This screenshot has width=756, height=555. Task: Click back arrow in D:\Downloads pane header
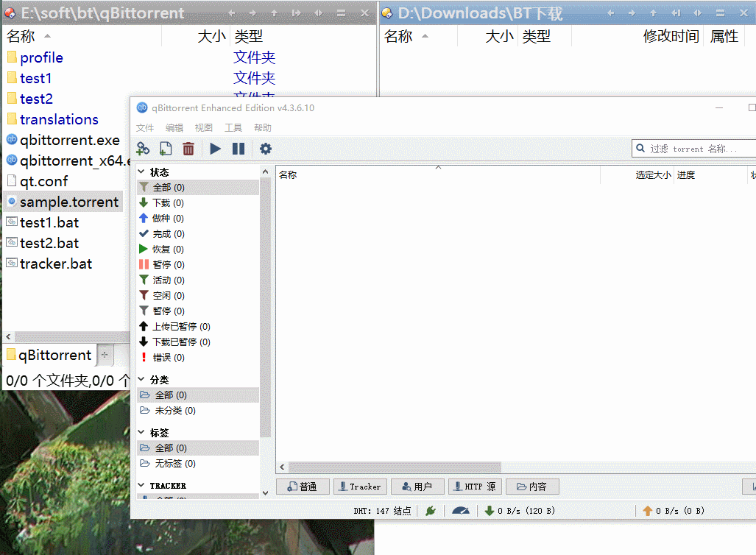click(610, 13)
